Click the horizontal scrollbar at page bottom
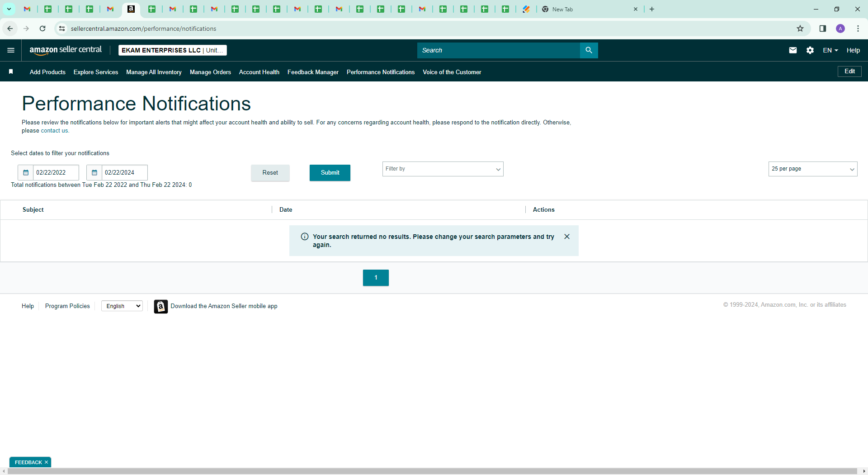The image size is (868, 475). 432,471
